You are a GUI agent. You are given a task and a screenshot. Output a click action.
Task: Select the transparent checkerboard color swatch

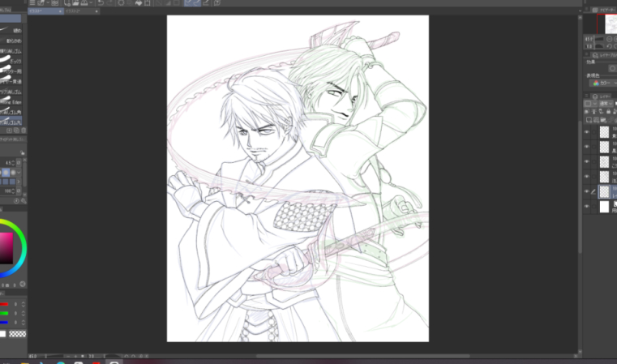pyautogui.click(x=17, y=334)
